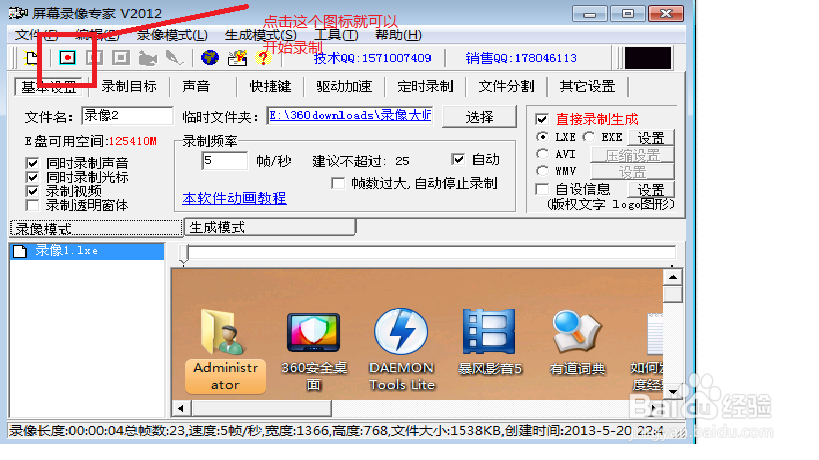Click the 技术QQ:1571007409 text

(x=372, y=58)
